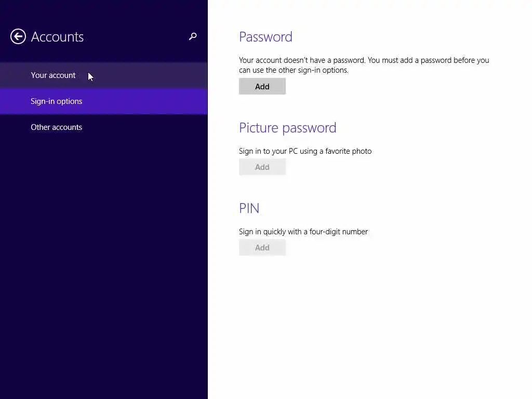Switch to Other accounts
The height and width of the screenshot is (399, 532).
pos(104,127)
